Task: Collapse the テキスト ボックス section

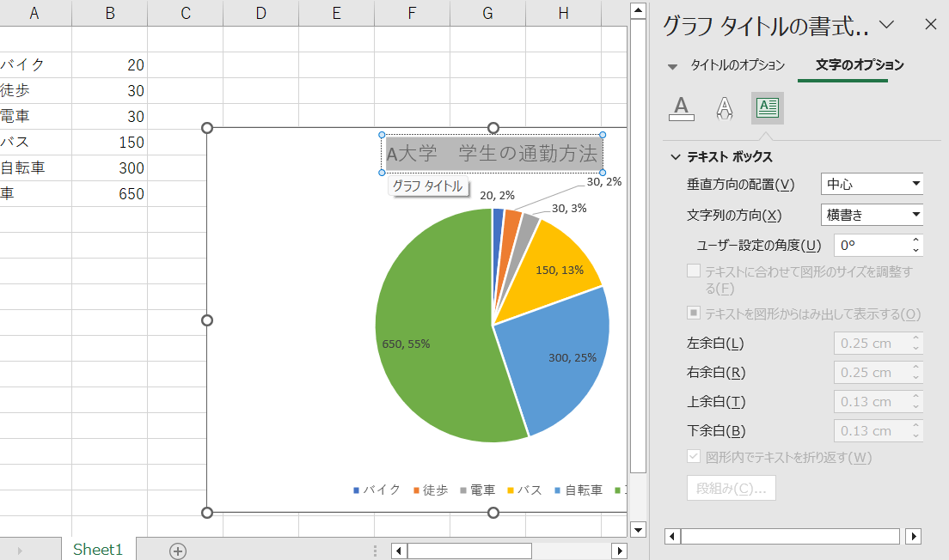Action: [676, 157]
